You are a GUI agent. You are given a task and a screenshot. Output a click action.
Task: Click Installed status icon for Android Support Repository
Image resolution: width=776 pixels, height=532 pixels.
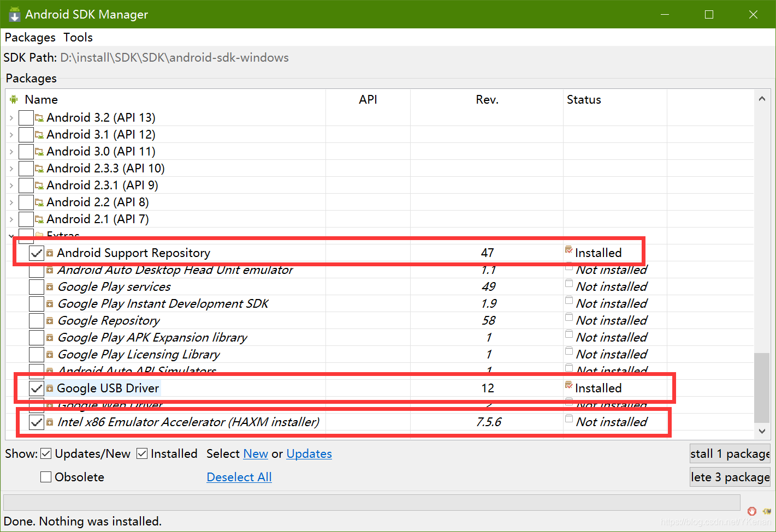point(569,250)
